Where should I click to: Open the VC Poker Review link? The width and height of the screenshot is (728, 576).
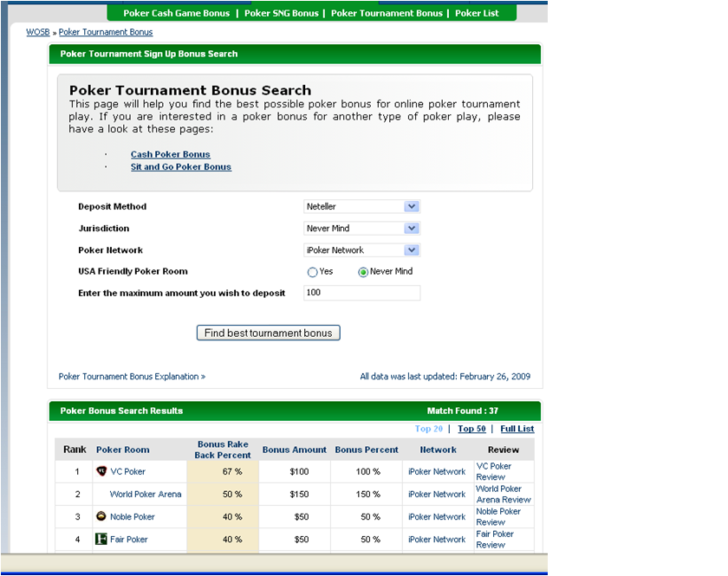[493, 471]
